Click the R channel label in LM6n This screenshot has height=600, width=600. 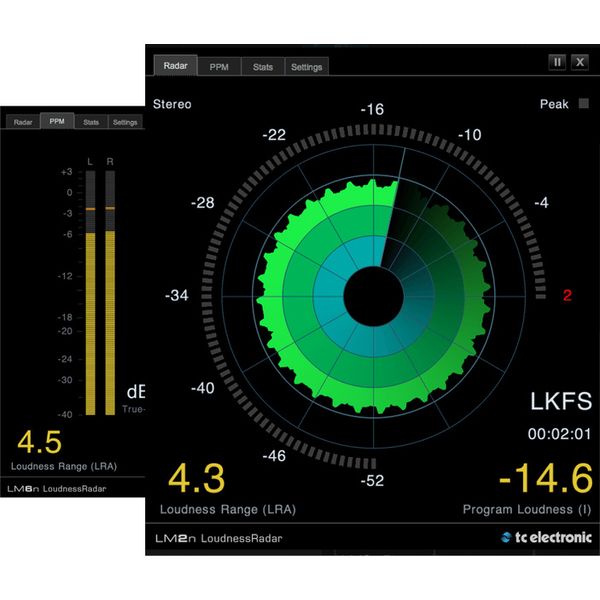click(x=110, y=162)
